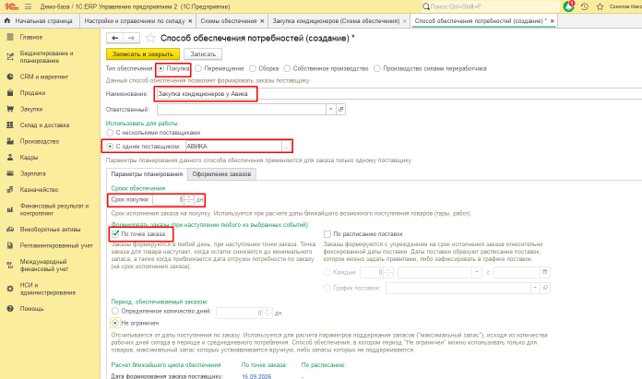The image size is (642, 379).
Task: Go to home page icon tab
Action: click(x=7, y=20)
